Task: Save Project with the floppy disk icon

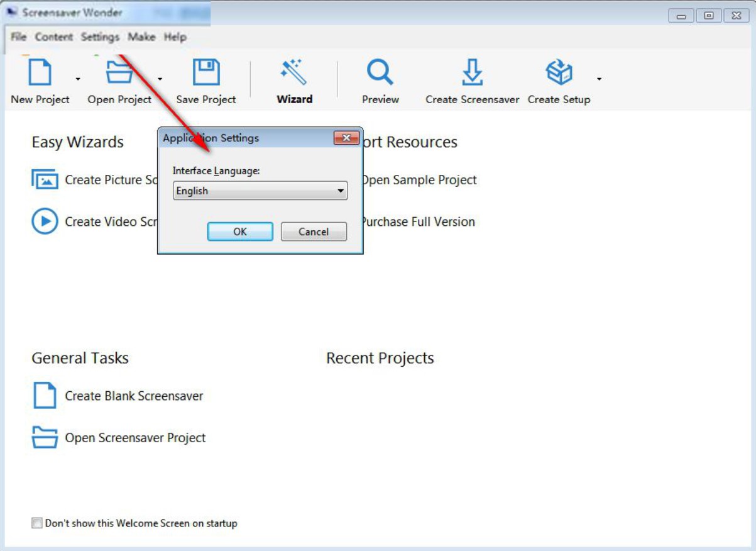Action: (206, 72)
